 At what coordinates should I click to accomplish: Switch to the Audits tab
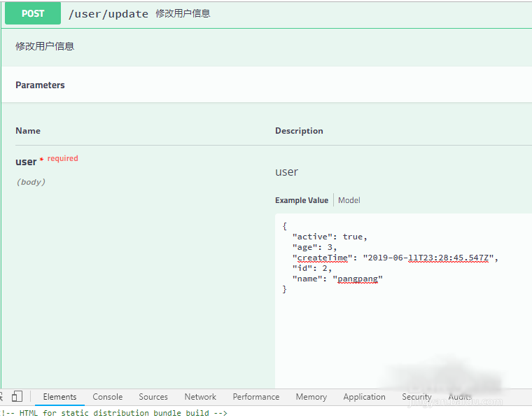pos(459,397)
